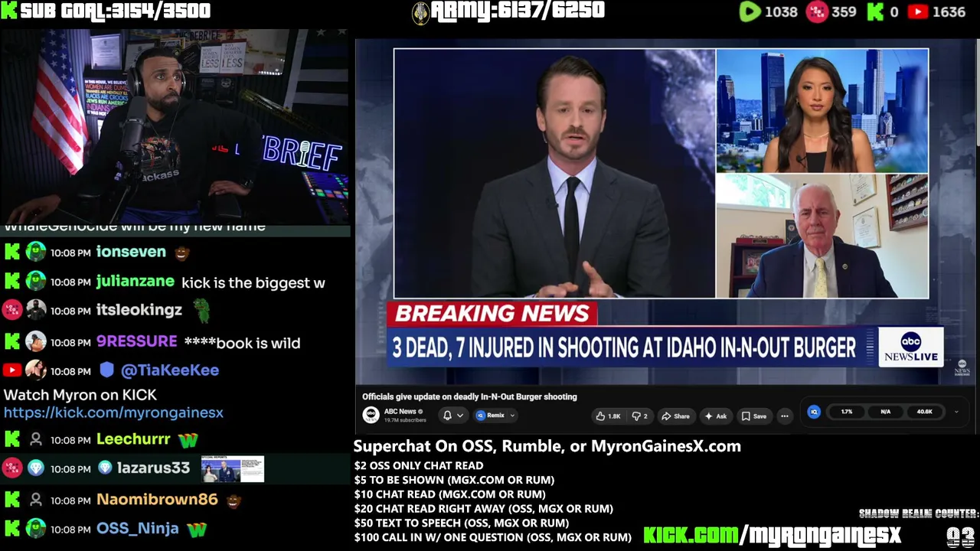Click the 40.6K stat pill
This screenshot has width=980, height=551.
(x=924, y=412)
